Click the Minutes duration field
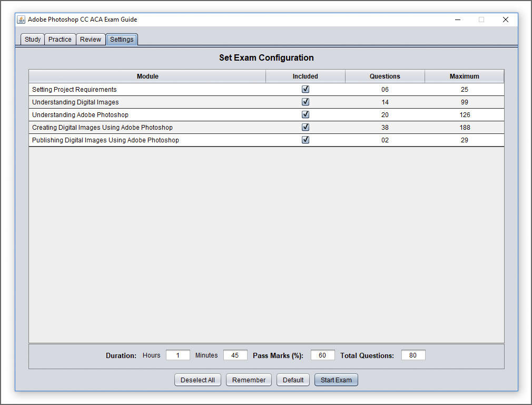 (235, 355)
